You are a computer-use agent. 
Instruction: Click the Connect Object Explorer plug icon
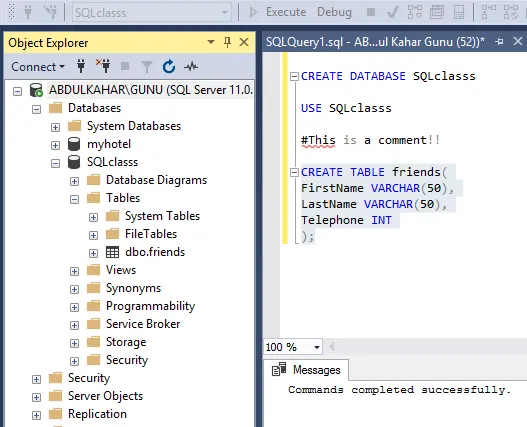click(81, 66)
